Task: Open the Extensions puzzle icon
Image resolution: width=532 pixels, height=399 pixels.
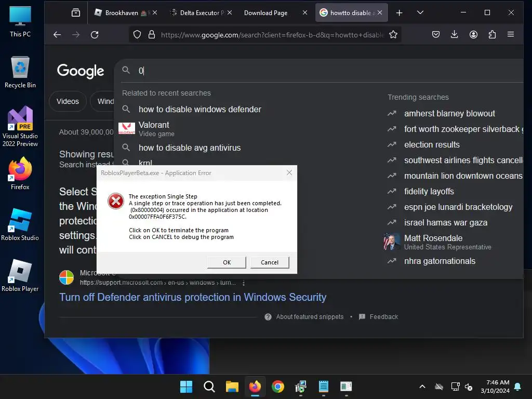Action: 492,35
